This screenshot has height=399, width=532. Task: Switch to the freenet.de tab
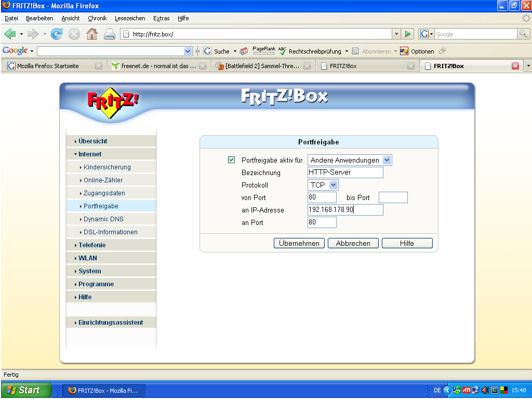(x=158, y=66)
